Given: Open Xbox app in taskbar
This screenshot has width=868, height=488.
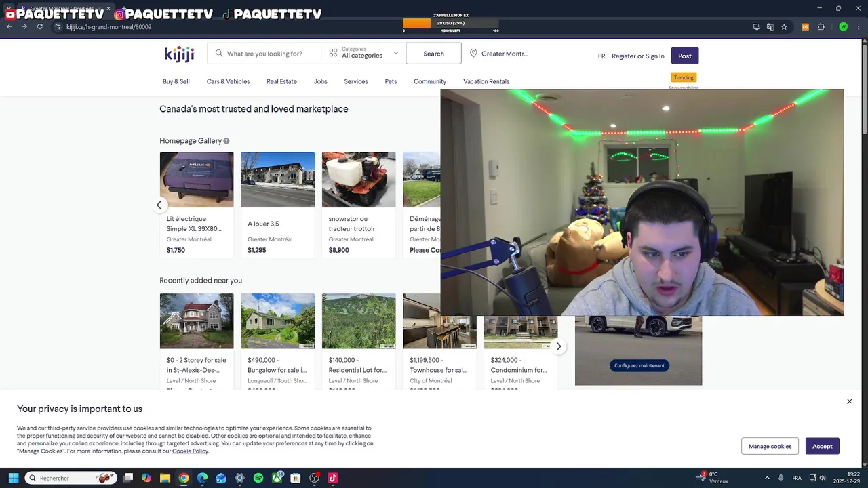Looking at the screenshot, I should tap(277, 478).
